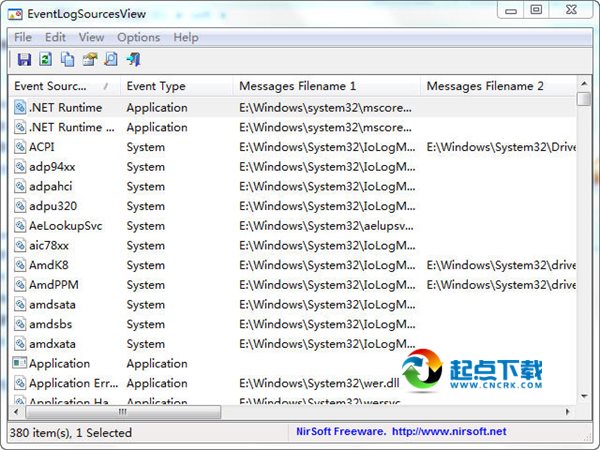The image size is (600, 450).
Task: Click AmdK8's Messages Filename 2 cell
Action: [501, 265]
